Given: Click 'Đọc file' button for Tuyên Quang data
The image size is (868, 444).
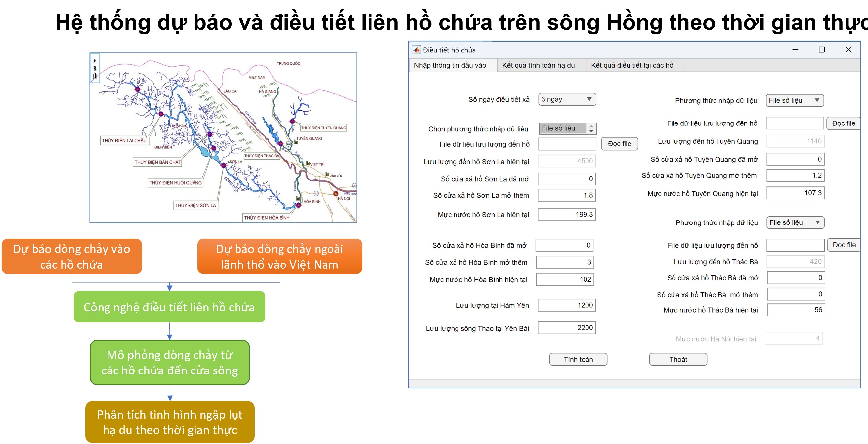Looking at the screenshot, I should click(x=844, y=123).
